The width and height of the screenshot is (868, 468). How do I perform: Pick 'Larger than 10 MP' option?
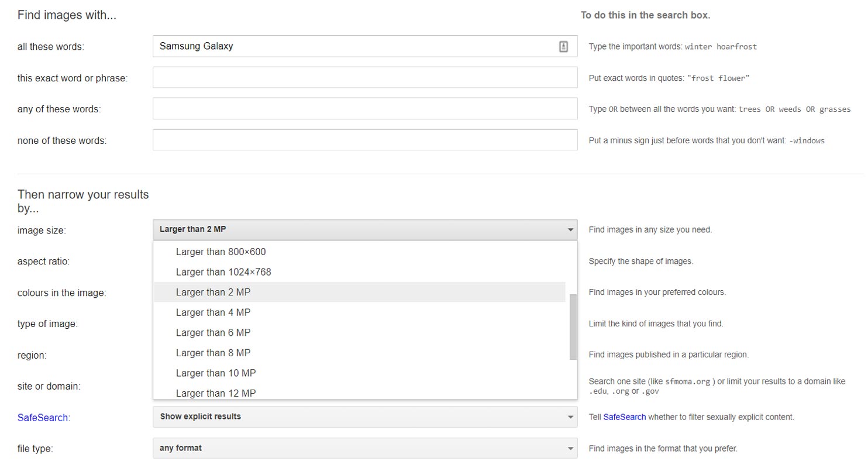359,373
